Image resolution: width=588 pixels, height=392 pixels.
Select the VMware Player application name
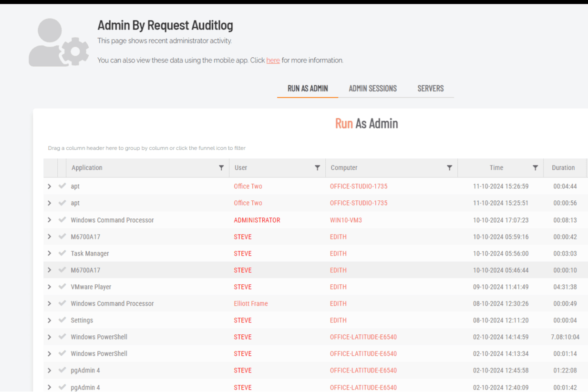tap(91, 287)
